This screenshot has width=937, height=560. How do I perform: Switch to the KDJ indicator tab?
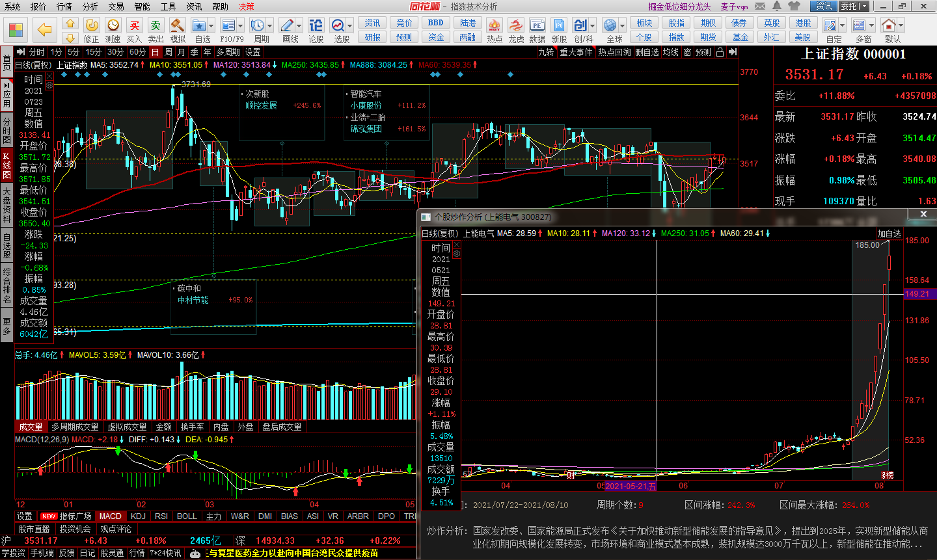[138, 516]
